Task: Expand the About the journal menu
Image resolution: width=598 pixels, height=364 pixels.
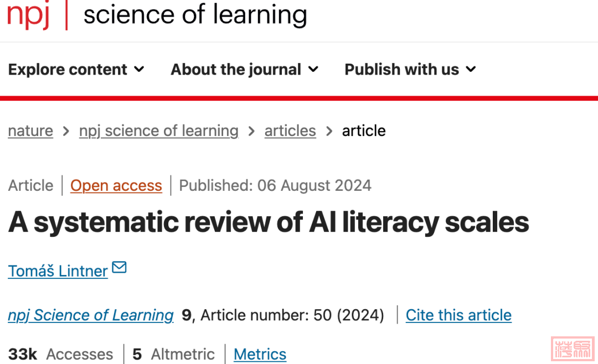Action: click(x=244, y=69)
